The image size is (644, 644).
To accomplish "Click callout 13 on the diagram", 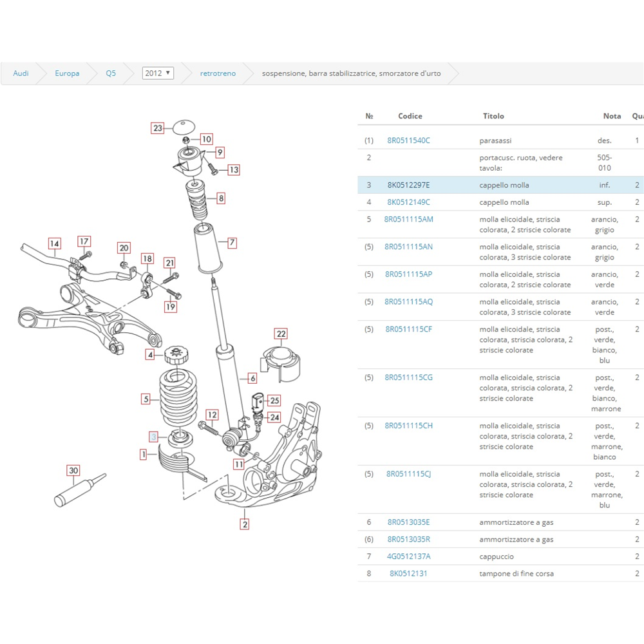I will 234,169.
